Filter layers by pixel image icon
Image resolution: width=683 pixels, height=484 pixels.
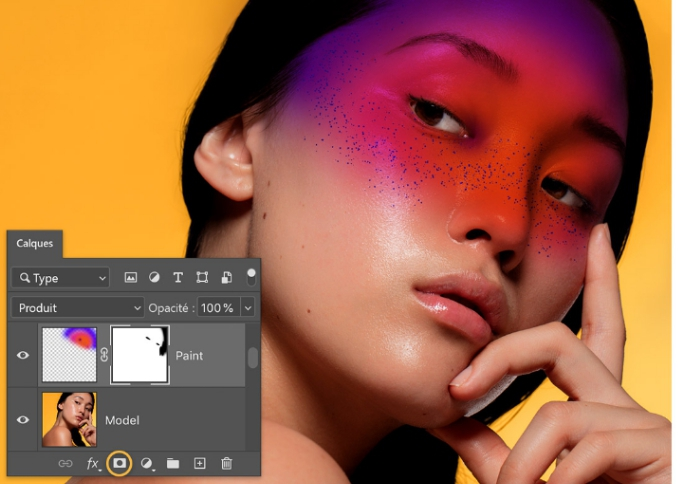(131, 278)
